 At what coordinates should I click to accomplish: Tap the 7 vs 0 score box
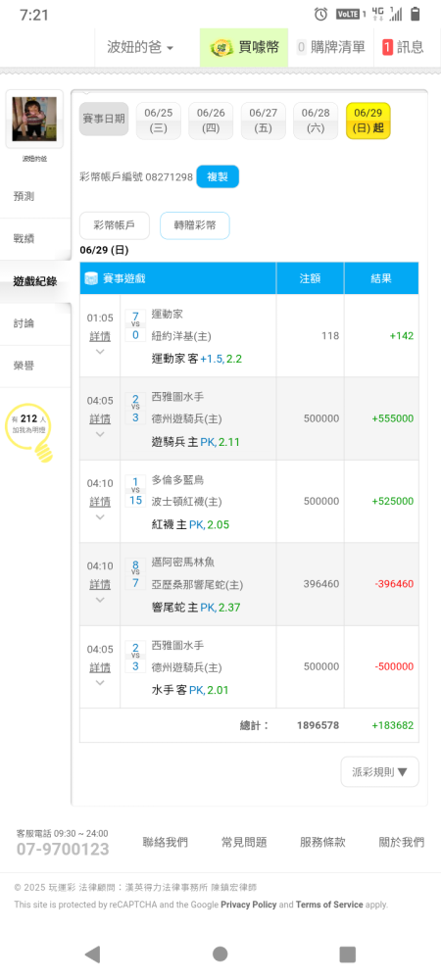135,325
